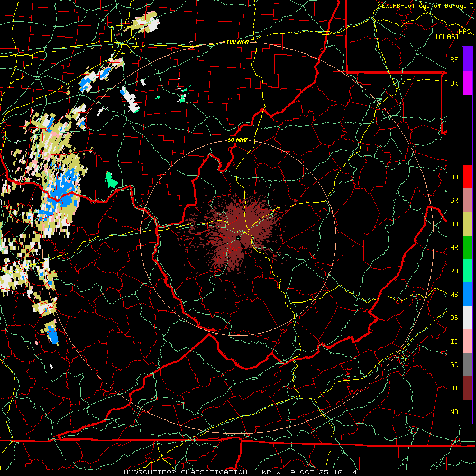The width and height of the screenshot is (476, 476).
Task: Click the BD big drops yellow swatch
Action: [x=467, y=224]
